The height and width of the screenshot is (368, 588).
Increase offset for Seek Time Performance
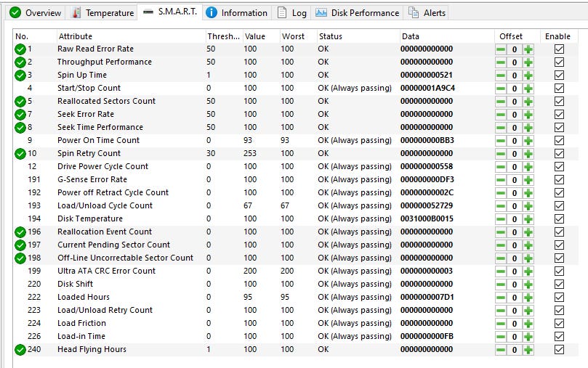click(528, 128)
